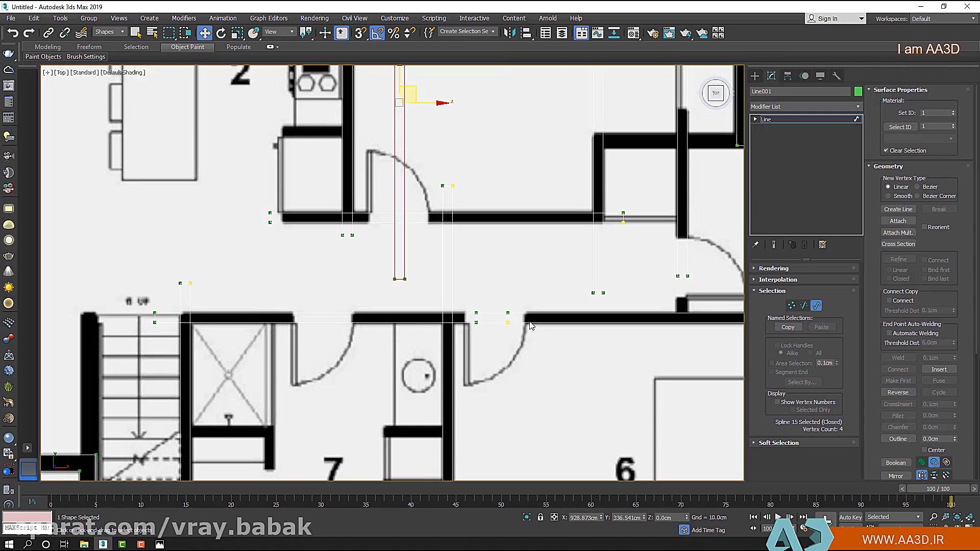Open the Modify panel tab icon
The height and width of the screenshot is (551, 980).
(x=771, y=76)
